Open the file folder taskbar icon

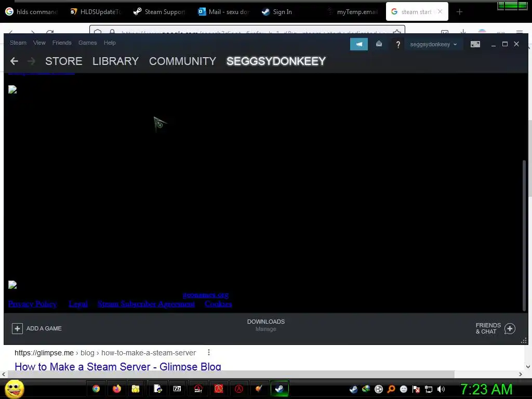[x=136, y=389]
